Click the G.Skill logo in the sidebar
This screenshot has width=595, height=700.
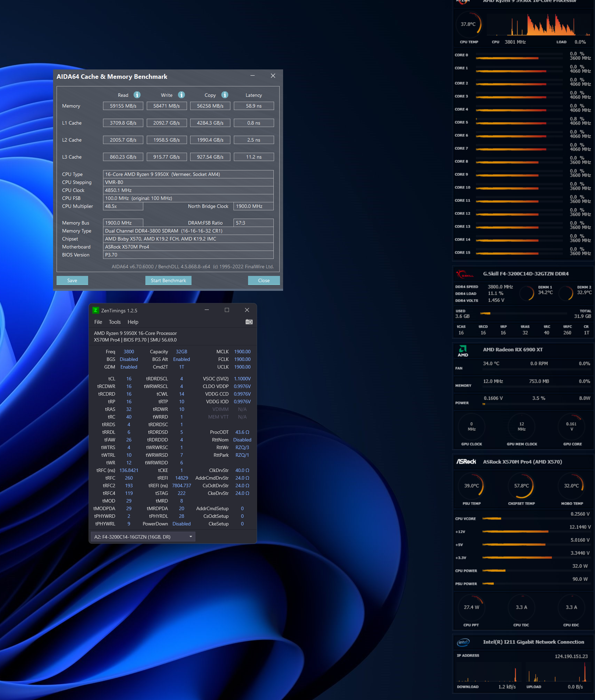click(465, 274)
